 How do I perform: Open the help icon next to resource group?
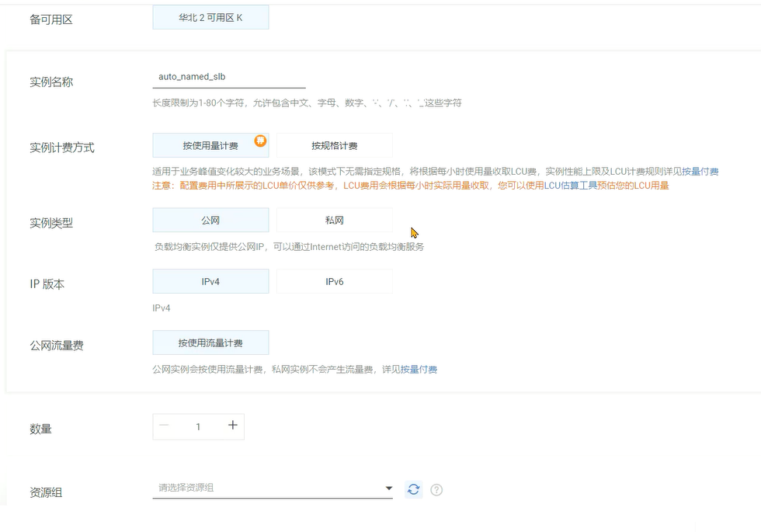[x=436, y=489]
